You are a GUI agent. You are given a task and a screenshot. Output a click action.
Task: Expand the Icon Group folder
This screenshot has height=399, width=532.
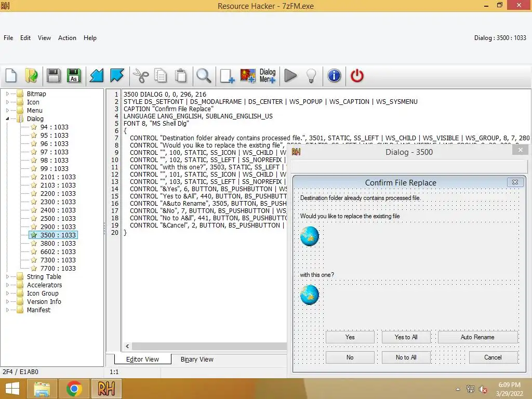(x=7, y=293)
